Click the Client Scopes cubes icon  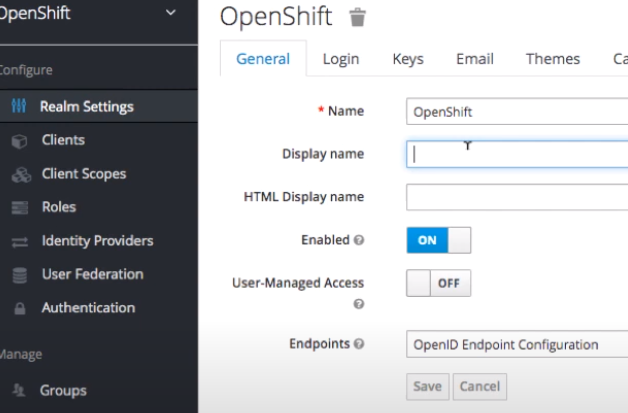coord(21,175)
